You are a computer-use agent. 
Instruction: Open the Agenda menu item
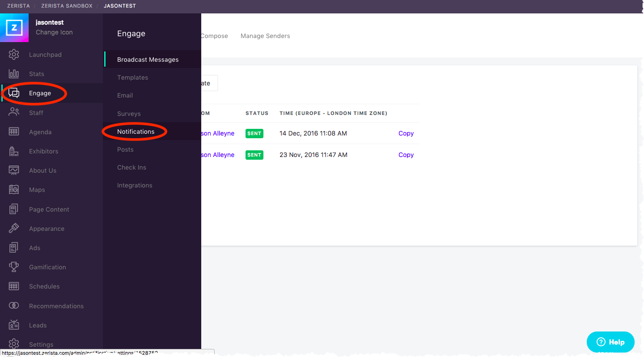coord(40,132)
